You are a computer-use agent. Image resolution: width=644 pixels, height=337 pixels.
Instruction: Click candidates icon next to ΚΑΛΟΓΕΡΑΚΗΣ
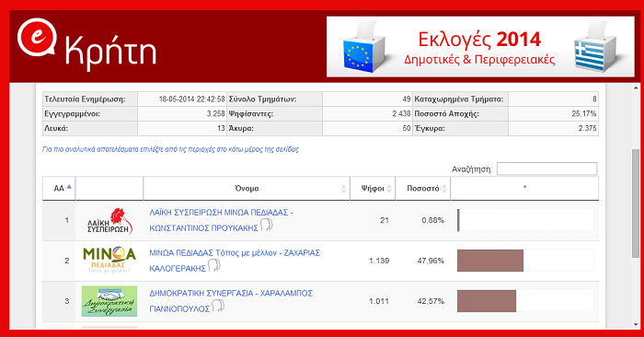coord(214,265)
